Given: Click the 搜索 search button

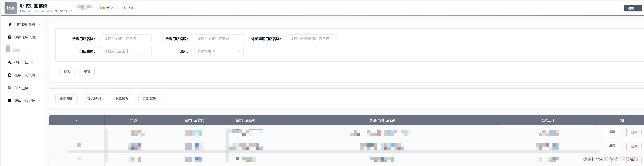Looking at the screenshot, I should pos(67,72).
